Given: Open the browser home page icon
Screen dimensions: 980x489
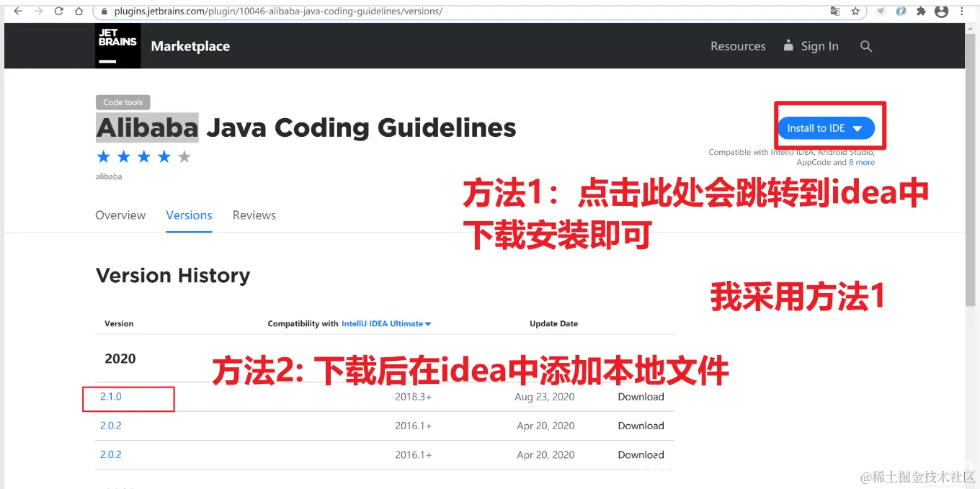Looking at the screenshot, I should tap(79, 11).
